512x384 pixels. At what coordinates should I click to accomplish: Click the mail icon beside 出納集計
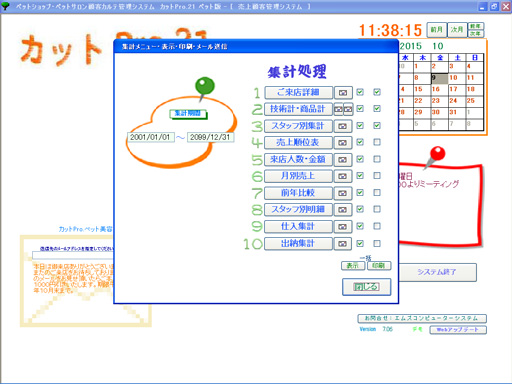343,244
